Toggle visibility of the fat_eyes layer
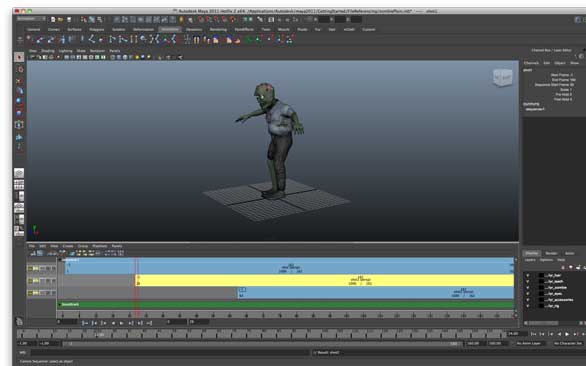The height and width of the screenshot is (366, 586). pos(528,293)
